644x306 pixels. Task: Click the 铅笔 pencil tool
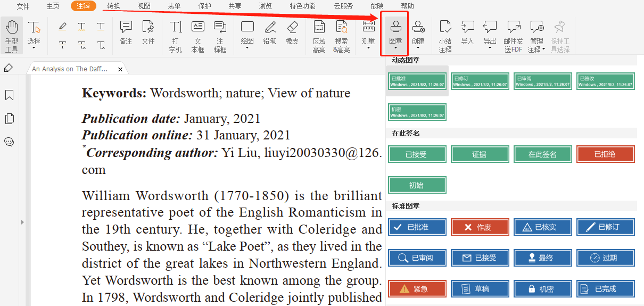pyautogui.click(x=270, y=32)
